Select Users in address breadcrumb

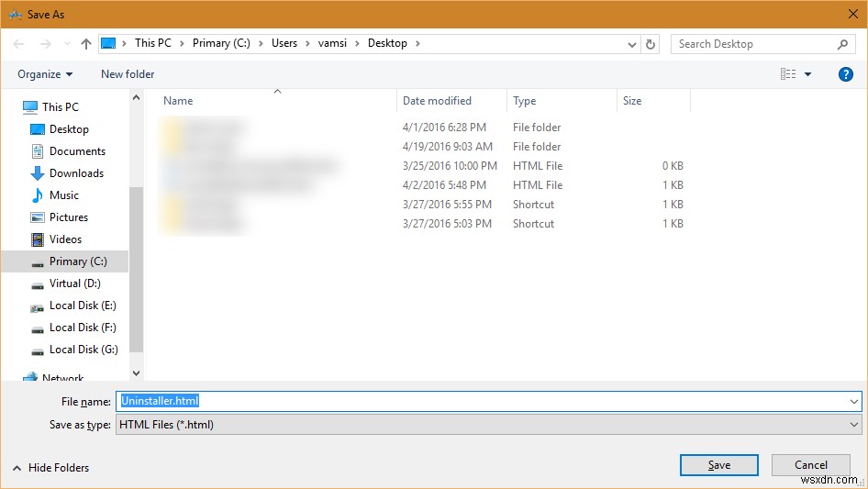tap(284, 43)
